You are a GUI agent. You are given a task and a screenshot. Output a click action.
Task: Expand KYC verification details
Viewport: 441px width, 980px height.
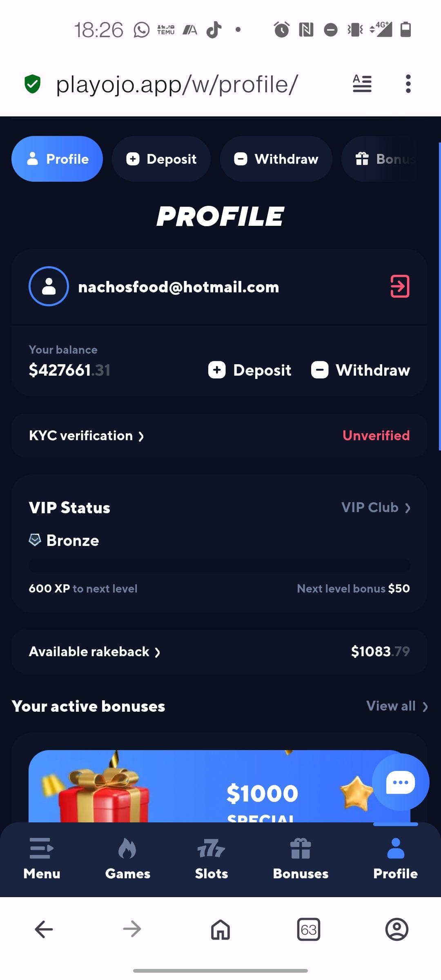pyautogui.click(x=87, y=436)
